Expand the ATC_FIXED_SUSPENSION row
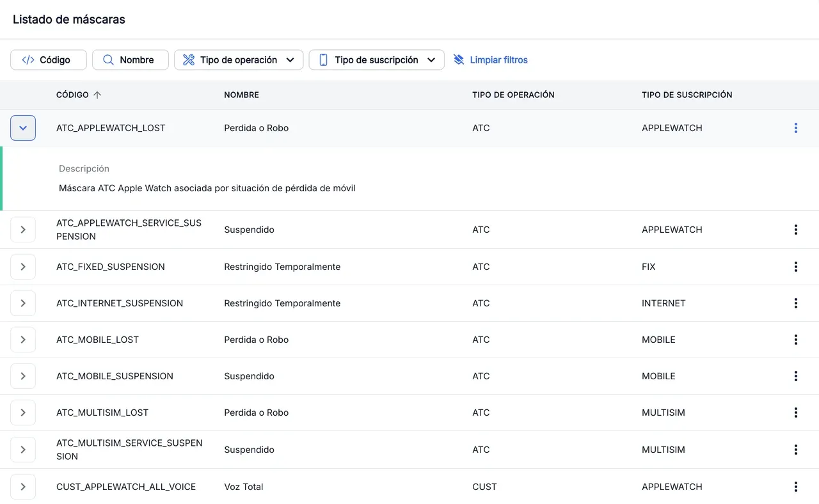The width and height of the screenshot is (819, 504). pyautogui.click(x=23, y=267)
